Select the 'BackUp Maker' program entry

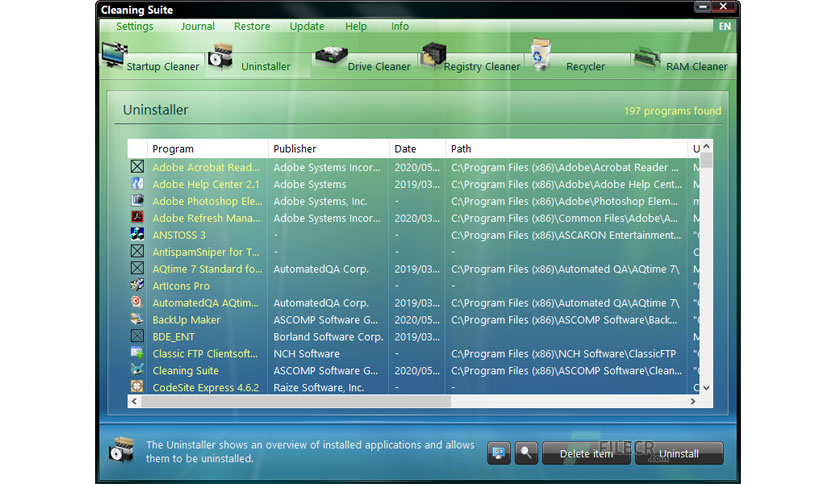coord(186,320)
